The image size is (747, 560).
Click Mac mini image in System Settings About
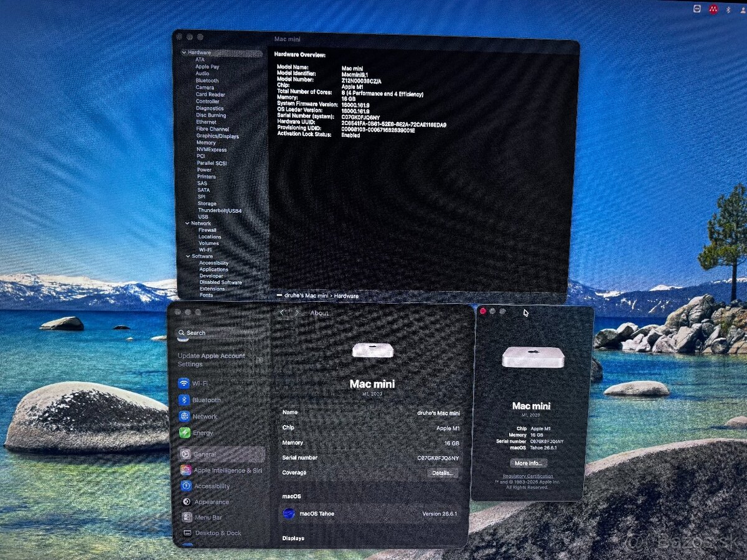[x=372, y=350]
